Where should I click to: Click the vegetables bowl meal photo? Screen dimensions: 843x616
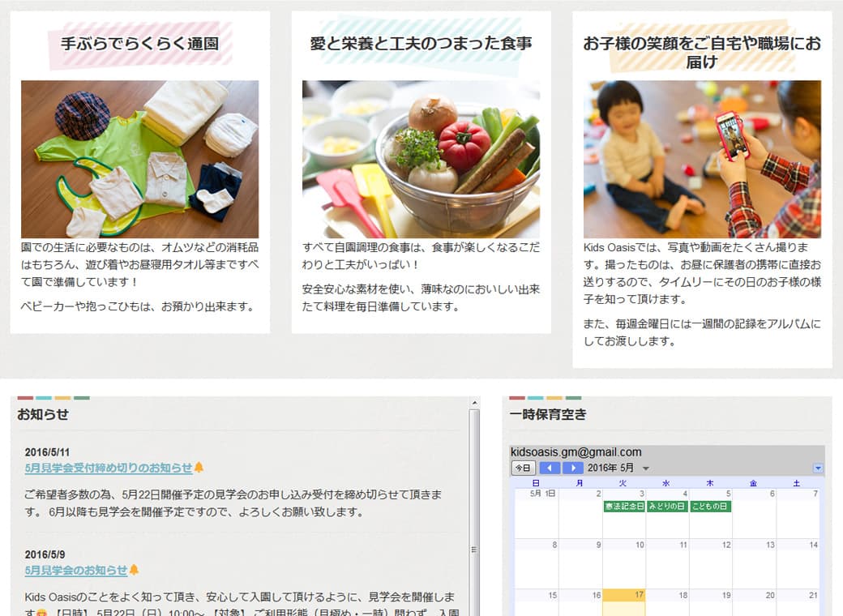tap(421, 159)
